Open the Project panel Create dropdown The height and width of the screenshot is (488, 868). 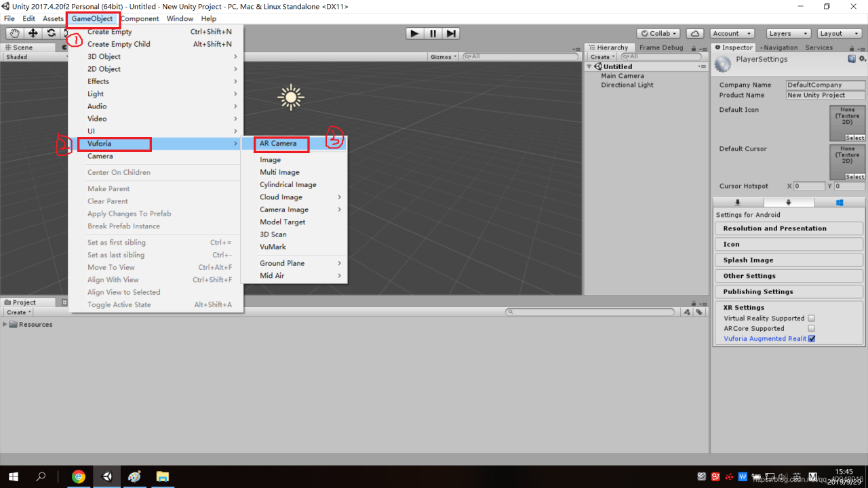[18, 312]
